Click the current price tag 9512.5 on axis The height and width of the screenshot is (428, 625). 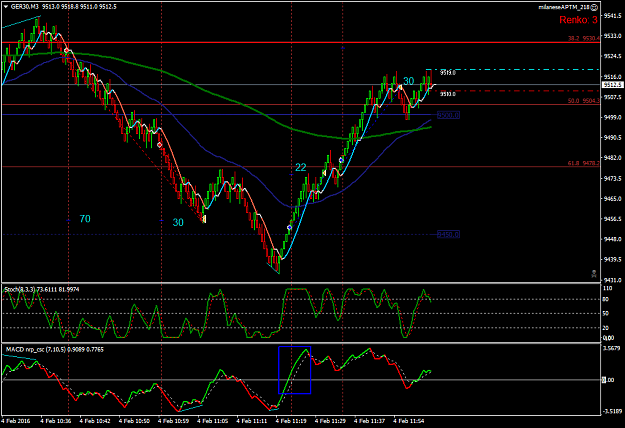coord(613,85)
